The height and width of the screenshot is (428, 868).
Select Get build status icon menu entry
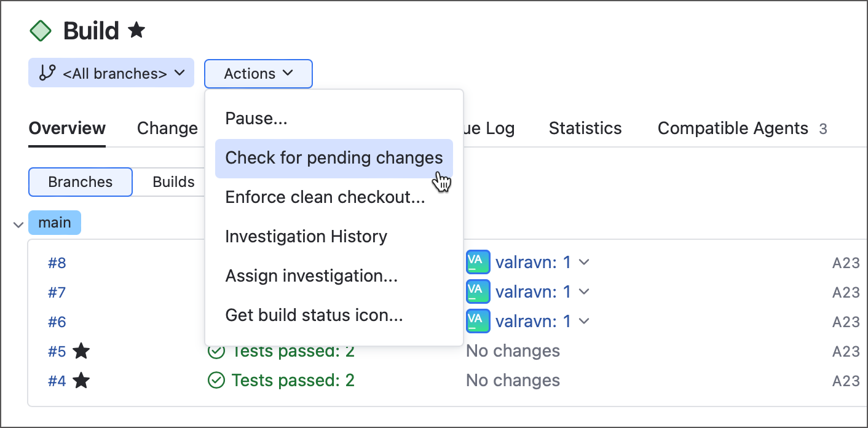point(314,315)
